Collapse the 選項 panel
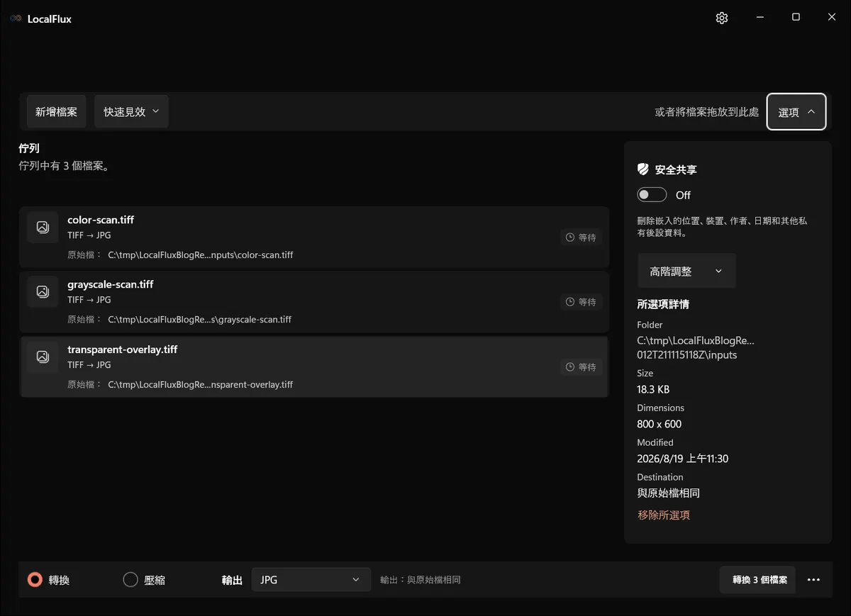The width and height of the screenshot is (851, 616). [x=796, y=112]
